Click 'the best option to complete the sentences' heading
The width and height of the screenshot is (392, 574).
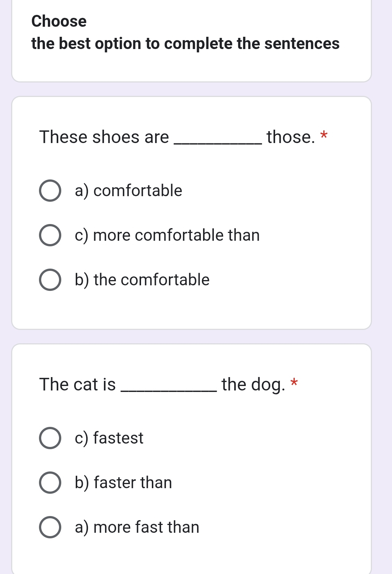pyautogui.click(x=185, y=44)
